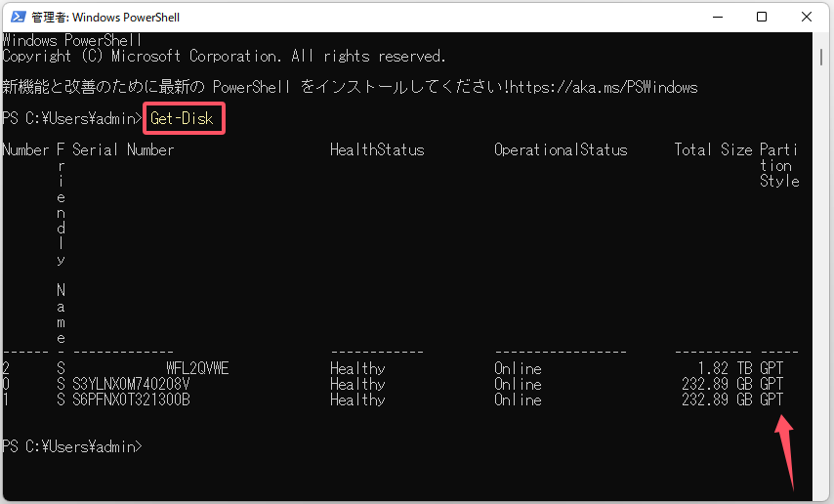The image size is (834, 504).
Task: Click the Copyright Microsoft Corporation line
Action: (224, 56)
